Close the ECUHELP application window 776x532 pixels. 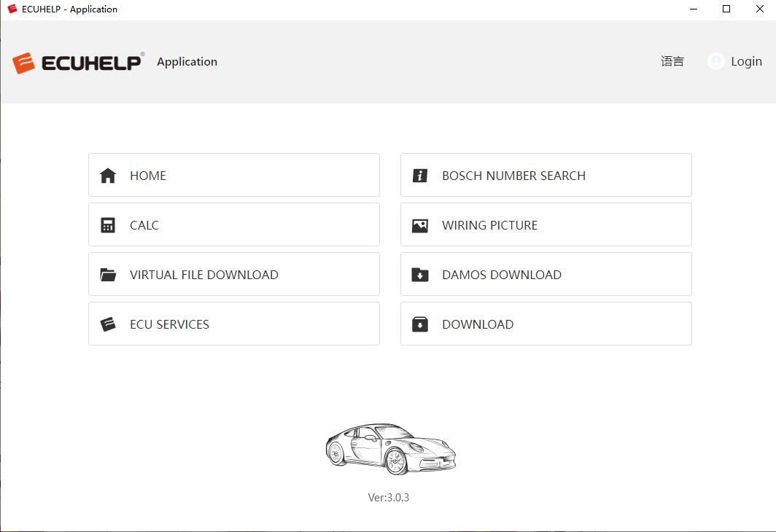click(x=759, y=9)
